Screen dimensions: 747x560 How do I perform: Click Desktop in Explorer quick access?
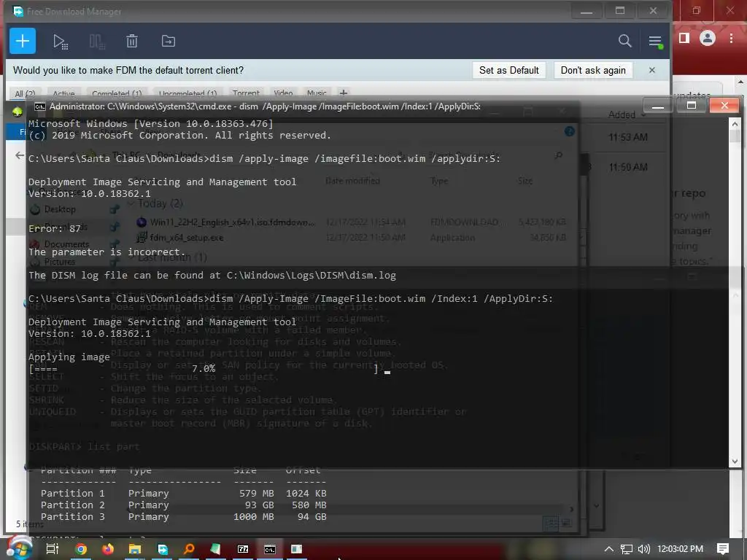point(60,209)
